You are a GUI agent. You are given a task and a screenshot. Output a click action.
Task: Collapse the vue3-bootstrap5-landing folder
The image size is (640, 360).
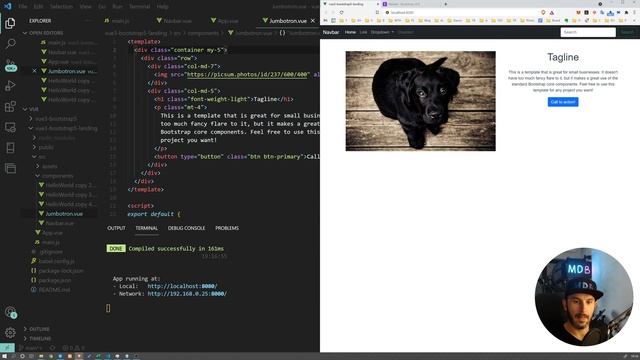click(63, 128)
